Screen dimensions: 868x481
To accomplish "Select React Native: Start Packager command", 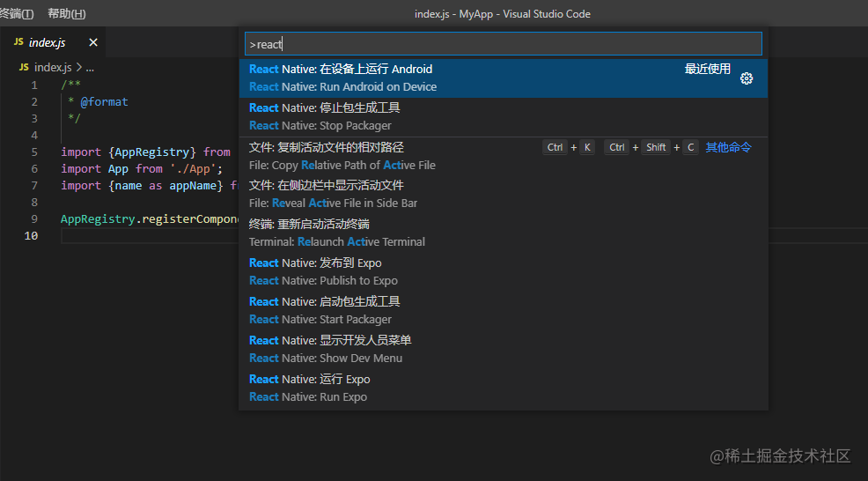I will 504,311.
